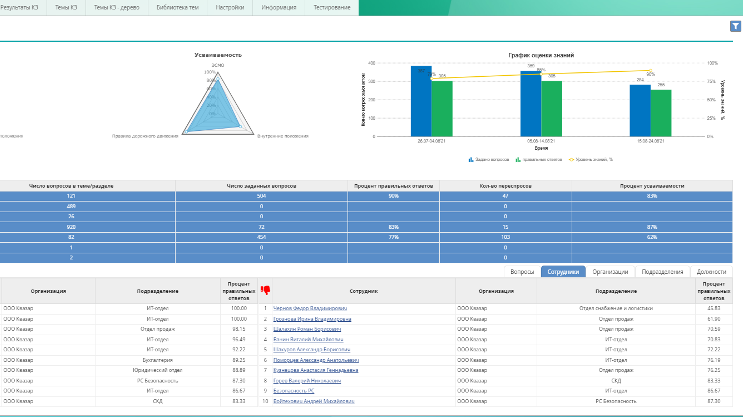This screenshot has height=418, width=743.
Task: Open the filter icon at top right
Action: click(734, 28)
